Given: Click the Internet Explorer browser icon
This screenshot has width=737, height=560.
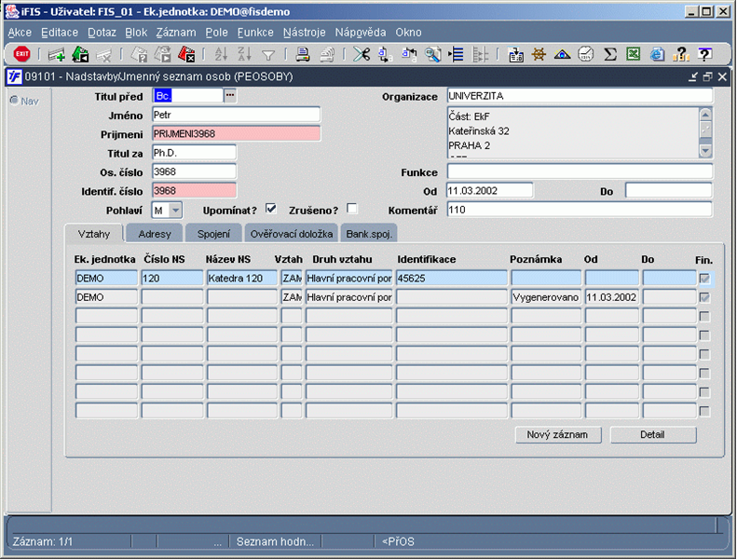Looking at the screenshot, I should (657, 55).
